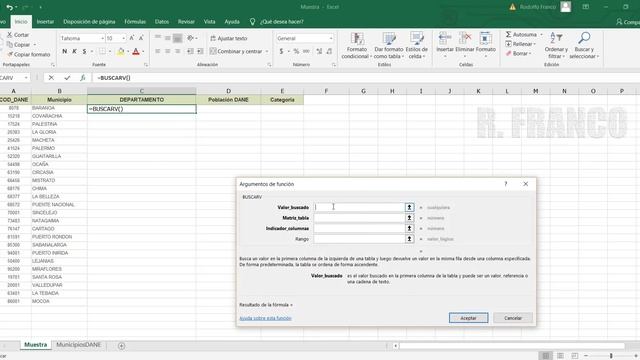
Task: Open Buscar y seleccionar magnifier
Action: pyautogui.click(x=584, y=45)
